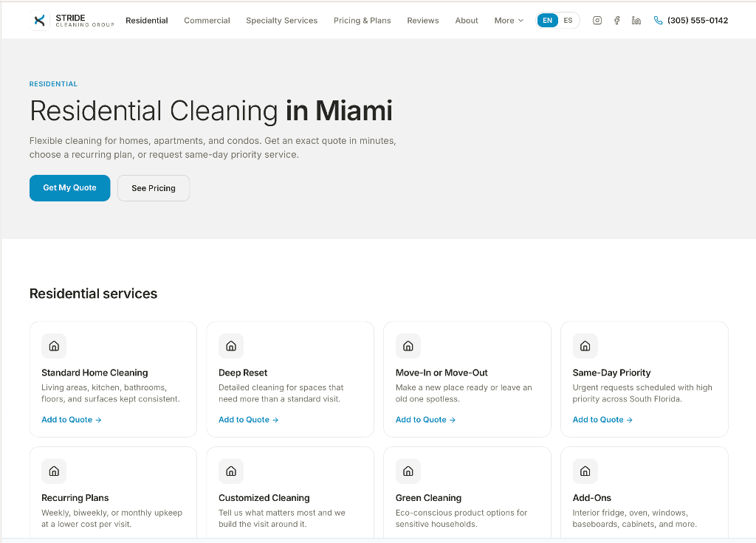The image size is (756, 543).
Task: Add Same-Day Priority to quote
Action: 602,420
